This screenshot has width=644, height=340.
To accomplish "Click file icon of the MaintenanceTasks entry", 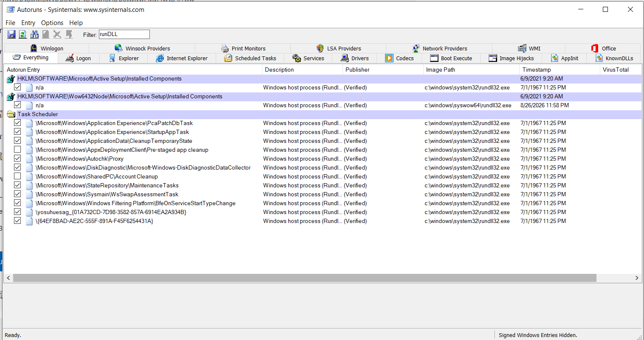I will (29, 186).
